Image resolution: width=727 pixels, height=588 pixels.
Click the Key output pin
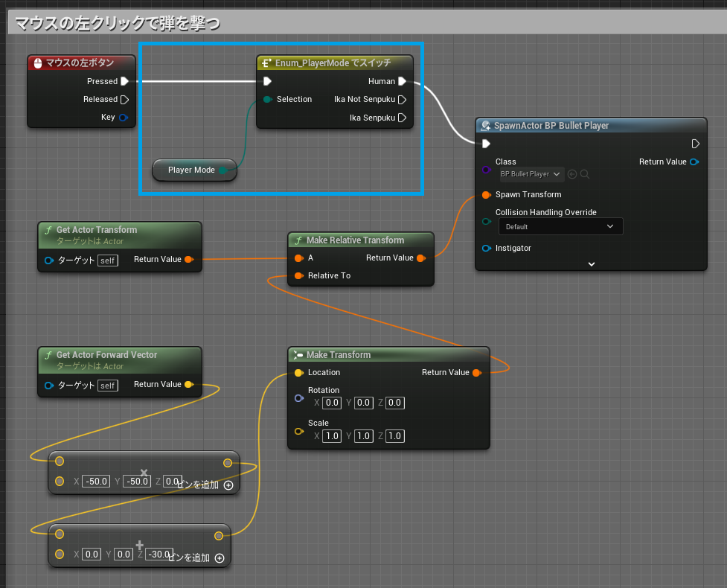click(x=124, y=118)
